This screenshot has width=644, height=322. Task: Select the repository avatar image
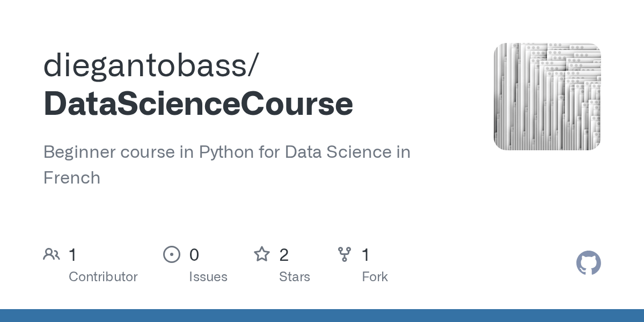[547, 97]
